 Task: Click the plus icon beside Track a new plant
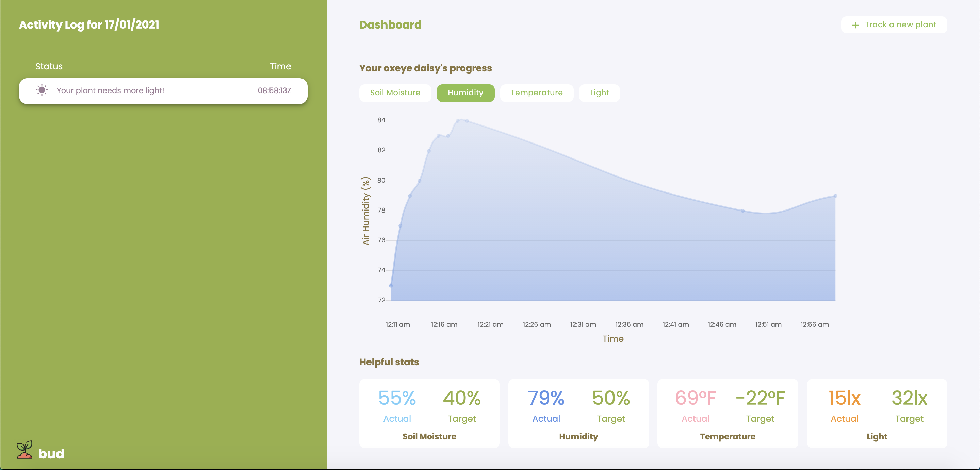coord(855,25)
